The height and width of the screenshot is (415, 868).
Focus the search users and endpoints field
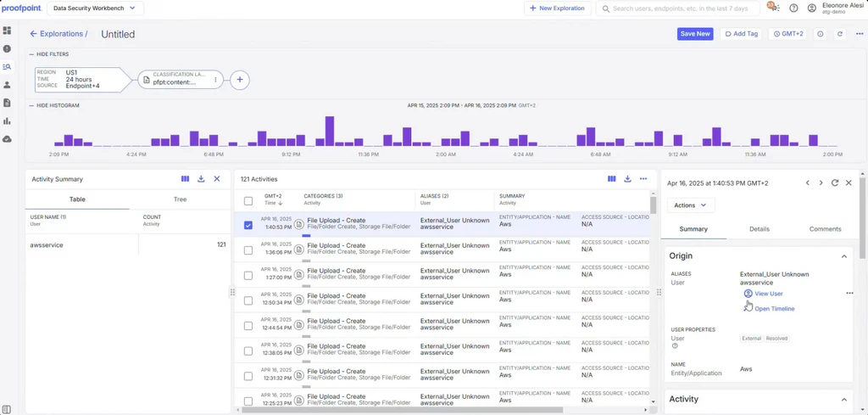coord(677,8)
